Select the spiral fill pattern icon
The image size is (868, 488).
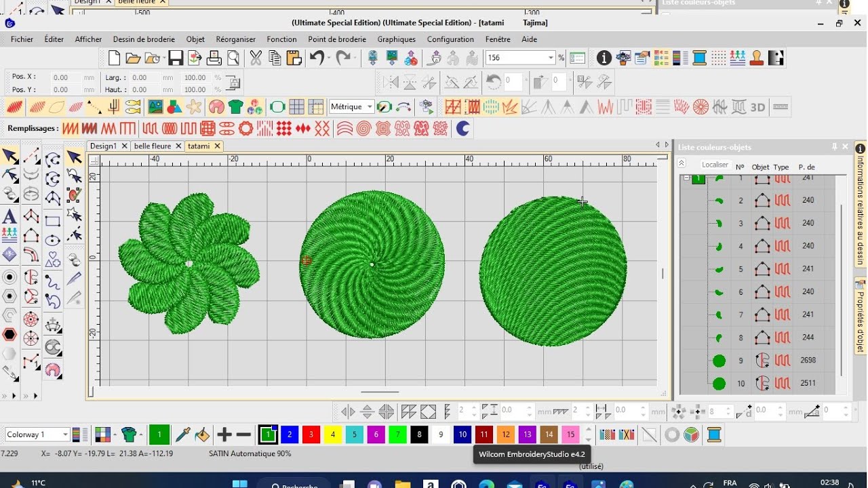(x=364, y=128)
